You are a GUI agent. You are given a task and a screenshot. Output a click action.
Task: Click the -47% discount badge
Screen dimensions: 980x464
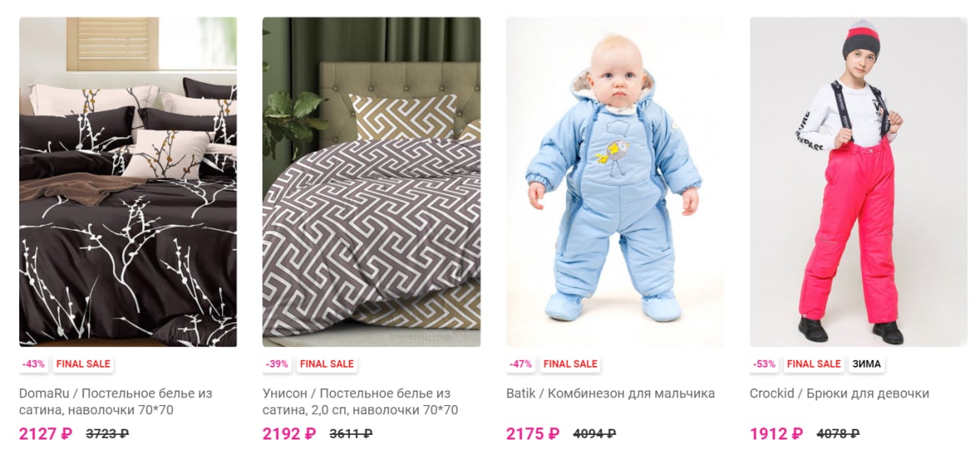tap(521, 364)
